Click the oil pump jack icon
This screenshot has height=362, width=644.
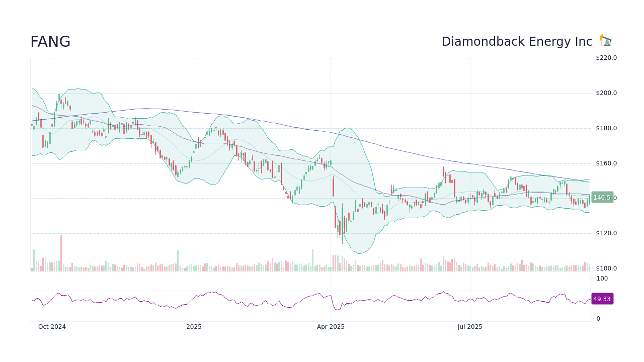[605, 40]
